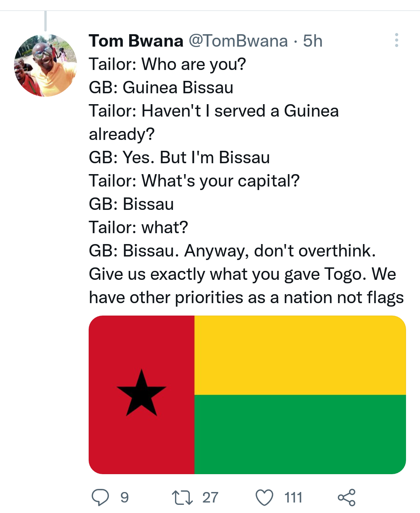
Task: Like the tweet with heart icon
Action: tap(264, 497)
